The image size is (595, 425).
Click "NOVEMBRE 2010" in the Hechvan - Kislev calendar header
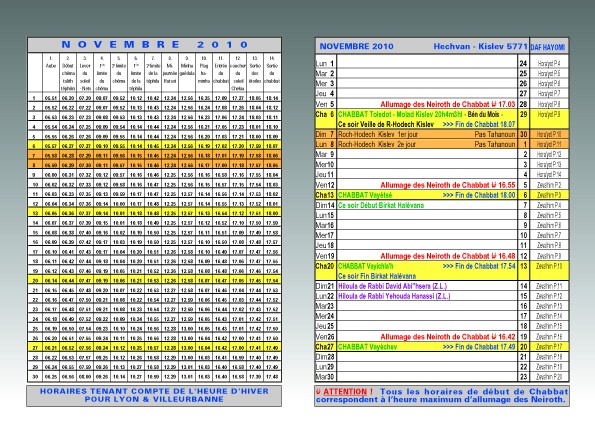click(x=356, y=46)
